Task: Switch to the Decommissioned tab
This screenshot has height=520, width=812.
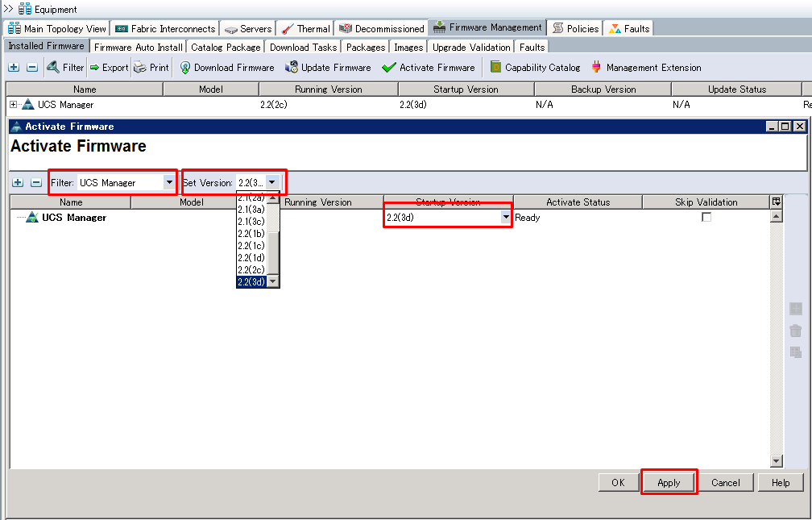Action: (381, 28)
